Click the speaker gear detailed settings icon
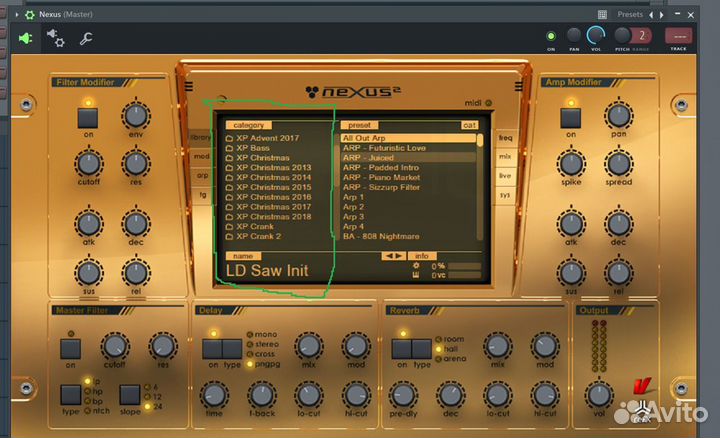Image resolution: width=720 pixels, height=438 pixels. click(x=56, y=38)
